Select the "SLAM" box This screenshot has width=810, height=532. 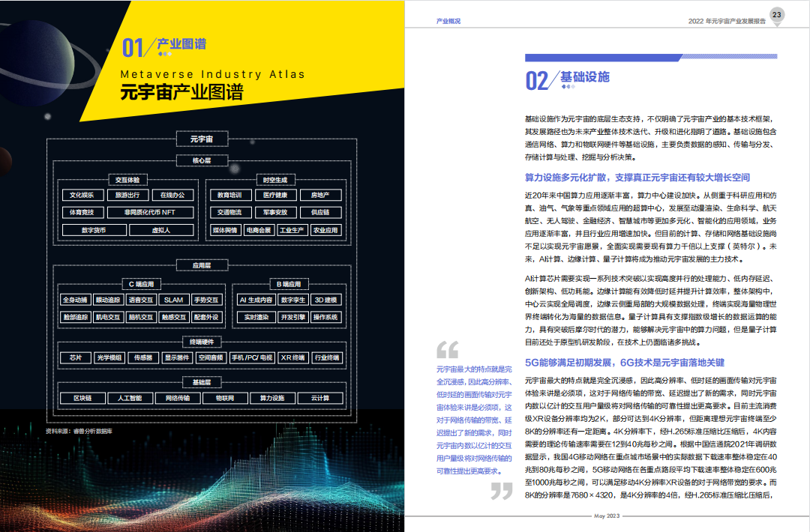click(173, 300)
